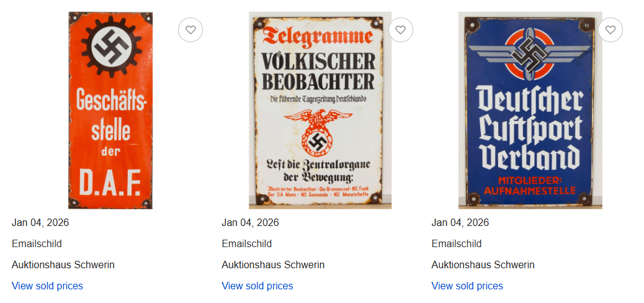View sold prices for Völkischer Beobachter sign
Image resolution: width=644 pixels, height=303 pixels.
click(x=257, y=286)
